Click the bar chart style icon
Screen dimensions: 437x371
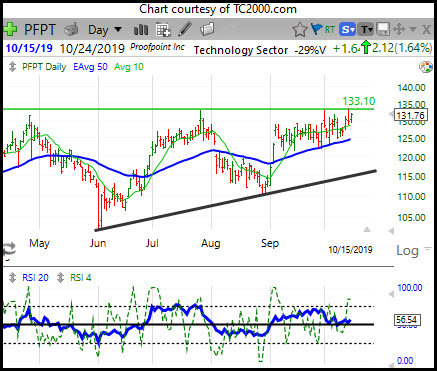coord(141,30)
